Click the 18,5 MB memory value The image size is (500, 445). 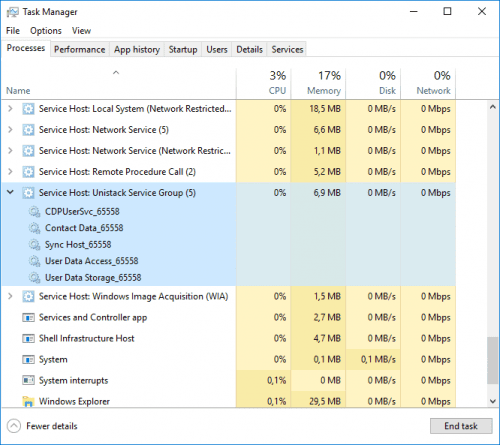325,109
